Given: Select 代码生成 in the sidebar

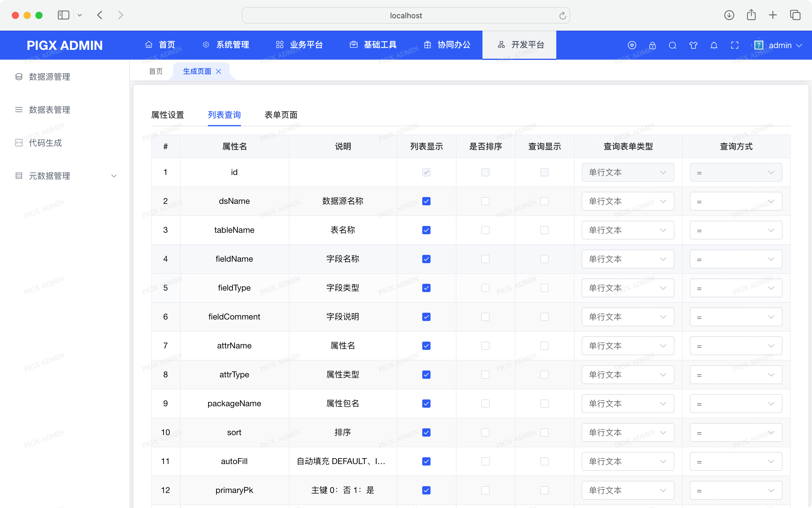Looking at the screenshot, I should [45, 142].
